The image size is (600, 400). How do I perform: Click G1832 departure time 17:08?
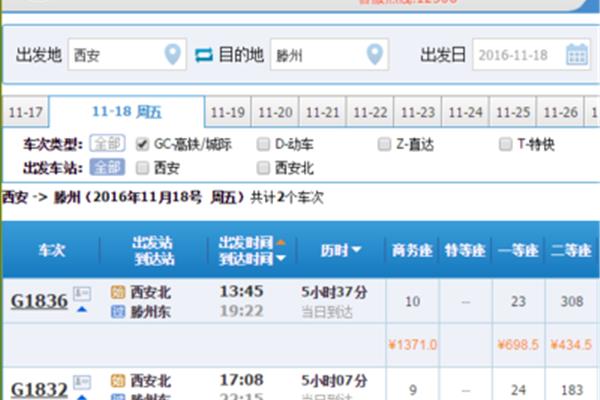(x=241, y=380)
